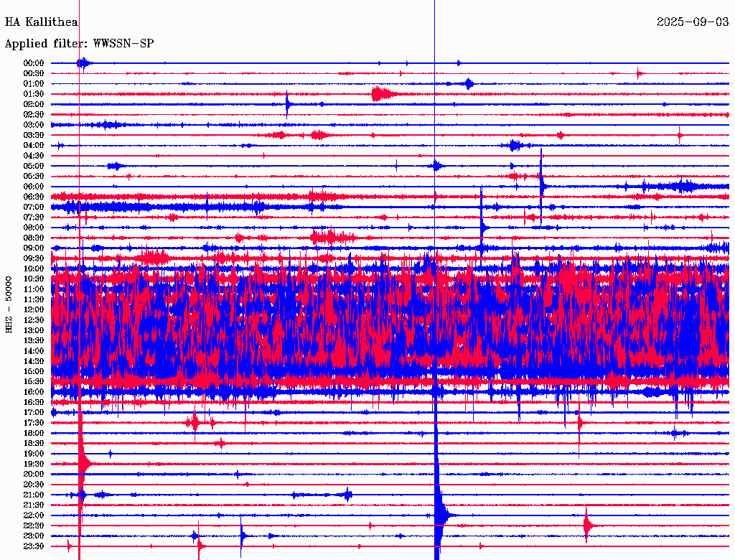Select the 03:00 time label
The height and width of the screenshot is (560, 735).
(x=34, y=125)
